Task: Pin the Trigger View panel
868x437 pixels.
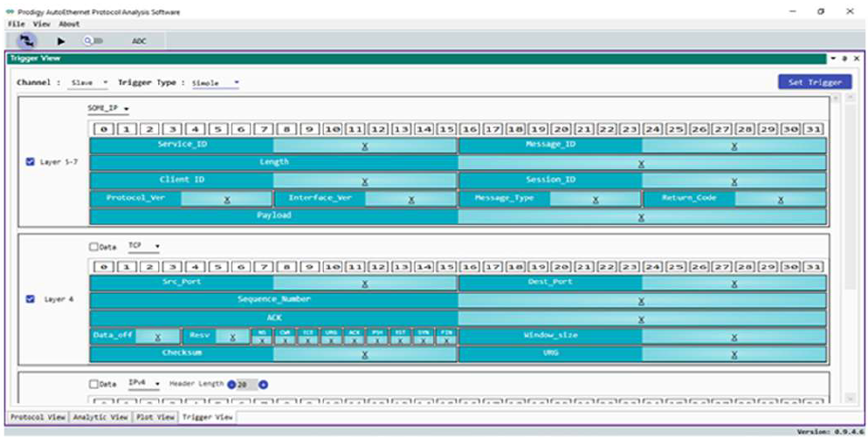Action: [x=844, y=58]
